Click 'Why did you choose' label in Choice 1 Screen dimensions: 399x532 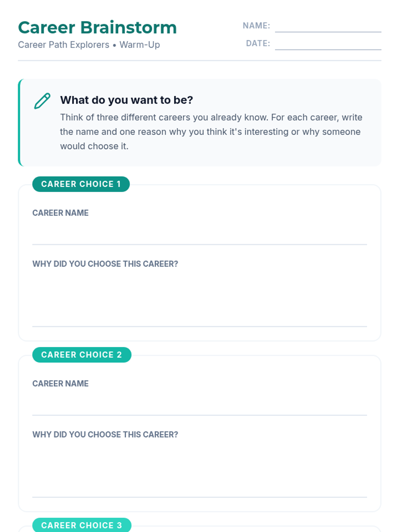click(x=105, y=264)
